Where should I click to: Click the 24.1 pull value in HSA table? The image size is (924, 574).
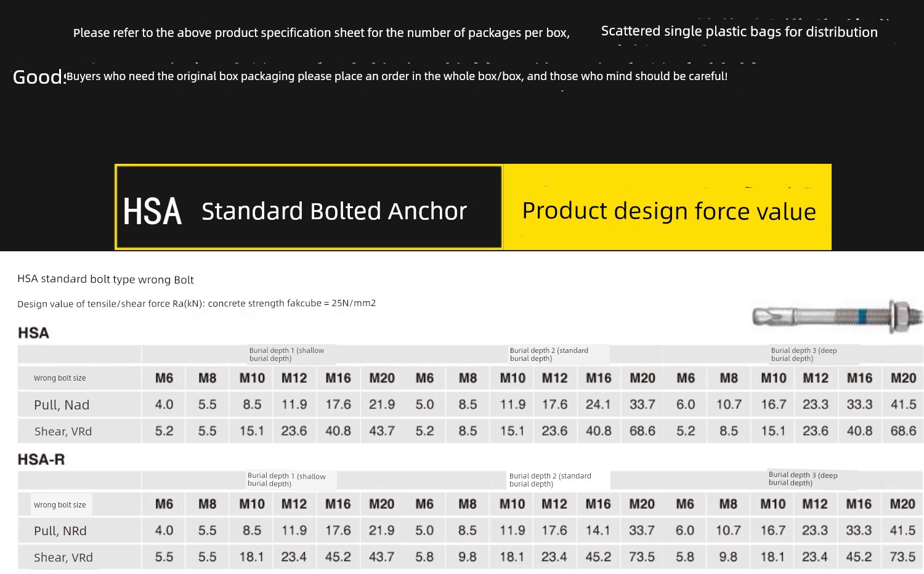coord(598,405)
